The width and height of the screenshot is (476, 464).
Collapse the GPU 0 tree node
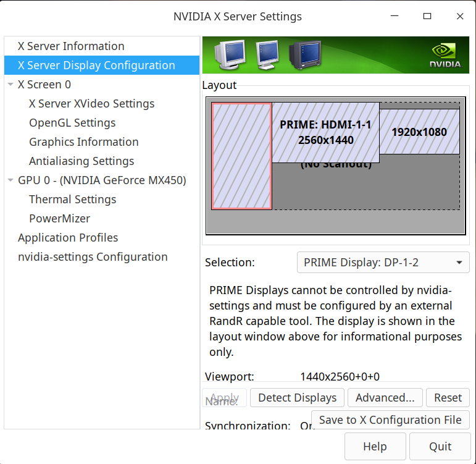pyautogui.click(x=10, y=180)
